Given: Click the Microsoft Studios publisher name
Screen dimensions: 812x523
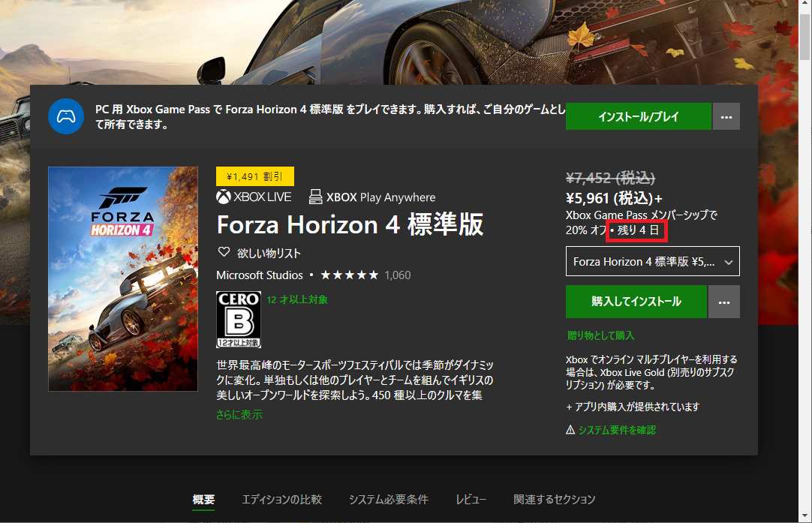Looking at the screenshot, I should pos(260,275).
